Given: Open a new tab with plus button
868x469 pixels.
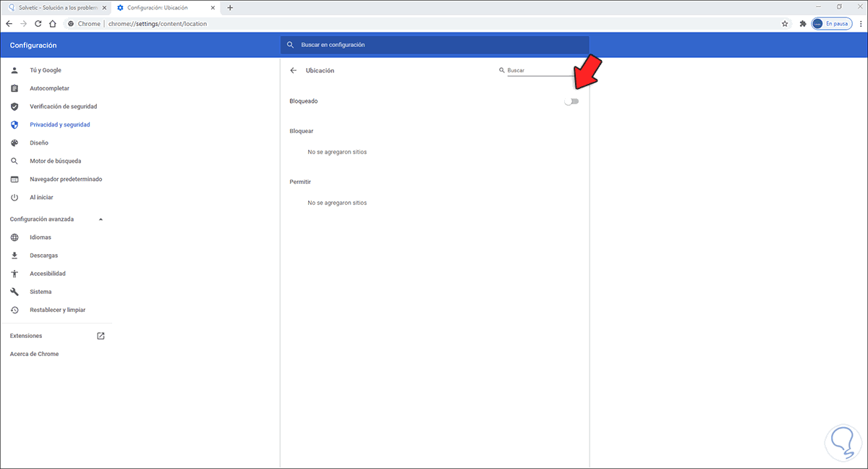Looking at the screenshot, I should [x=230, y=7].
